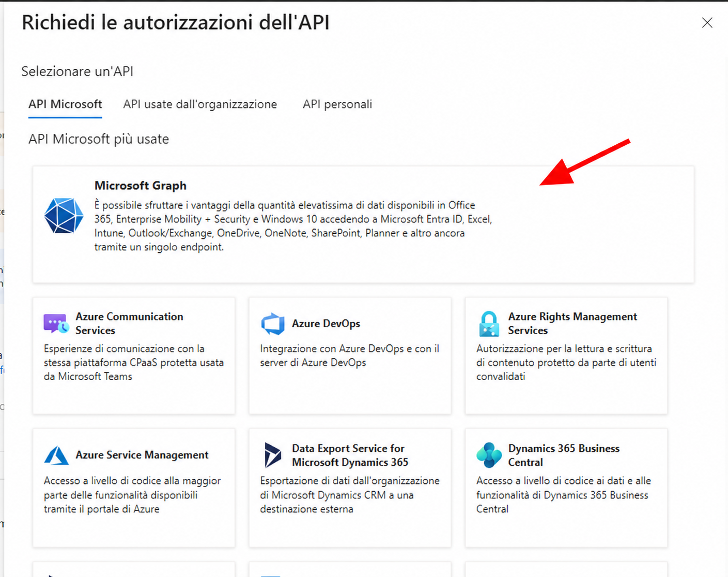Click the Azure Rights Management Services lock icon
Image resolution: width=728 pixels, height=577 pixels.
[489, 324]
